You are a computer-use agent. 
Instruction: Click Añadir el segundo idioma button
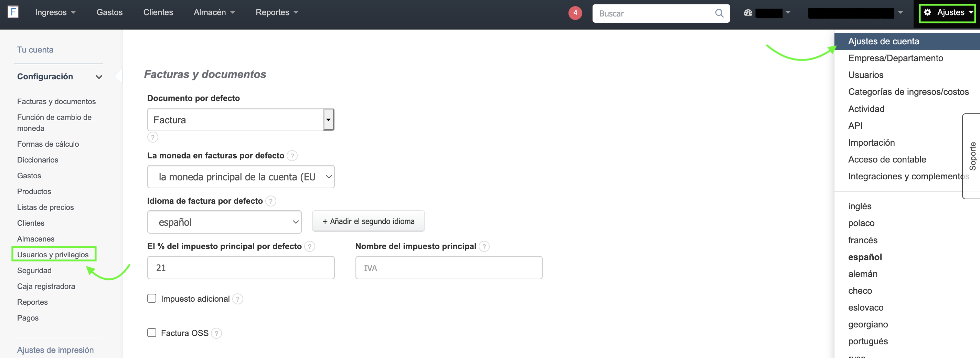368,221
